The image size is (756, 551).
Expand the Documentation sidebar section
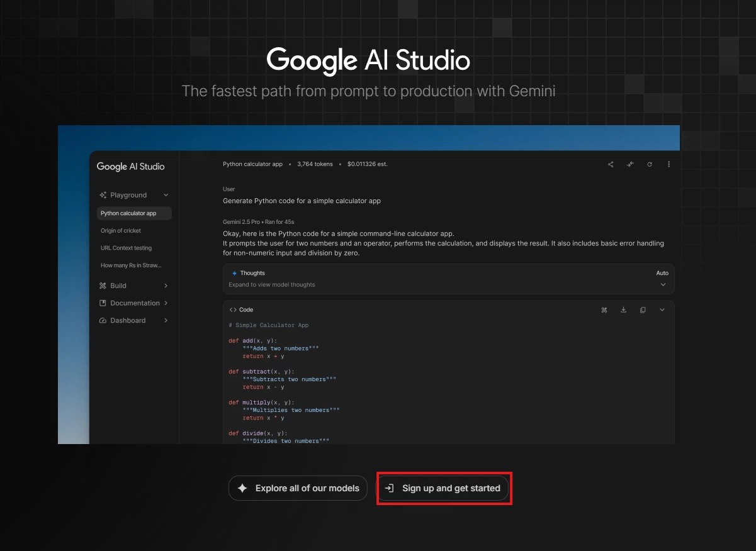[x=166, y=303]
